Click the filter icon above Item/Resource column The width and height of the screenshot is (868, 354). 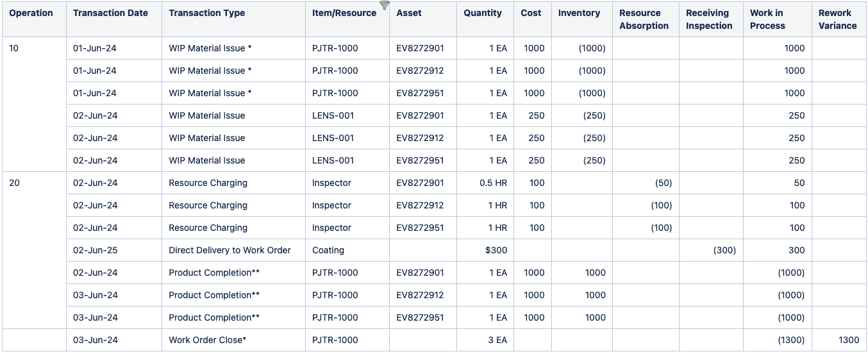point(385,6)
